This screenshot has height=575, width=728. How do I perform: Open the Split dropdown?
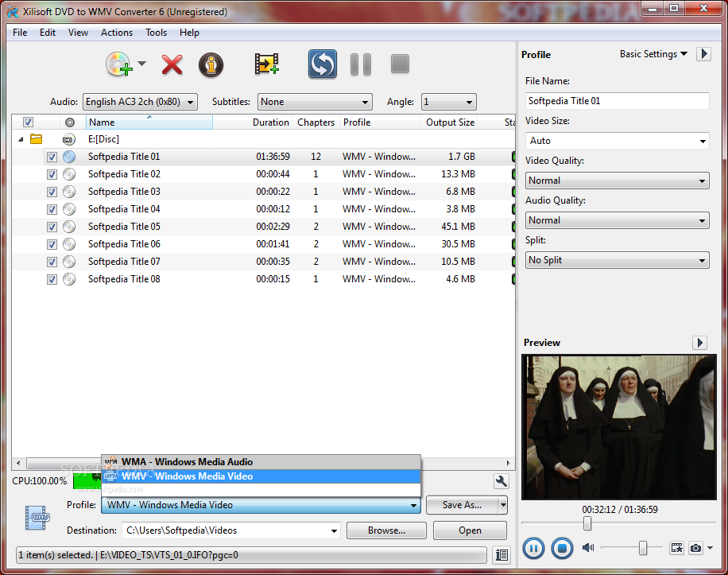[617, 261]
